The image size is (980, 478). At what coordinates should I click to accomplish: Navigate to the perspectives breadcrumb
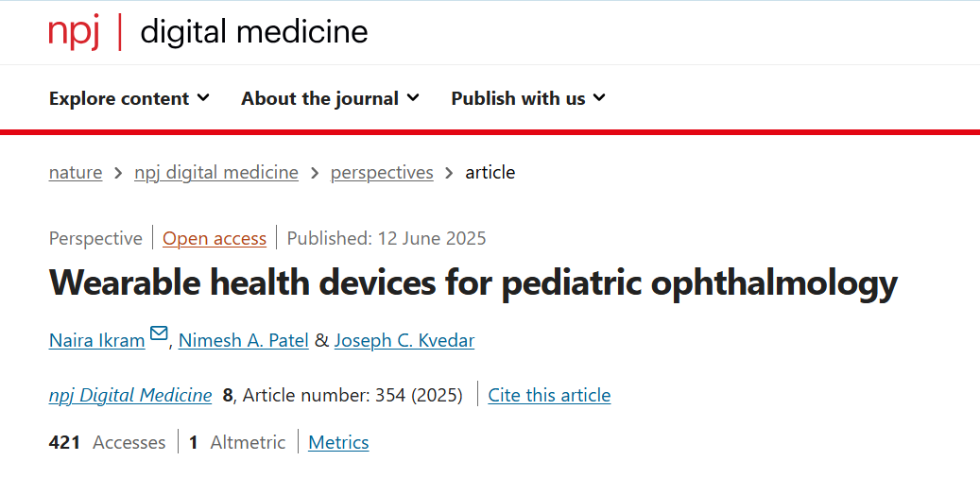point(382,173)
